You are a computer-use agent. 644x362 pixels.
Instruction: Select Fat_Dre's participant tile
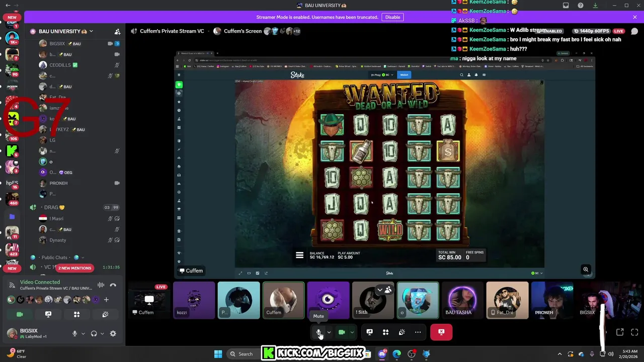pos(507,300)
